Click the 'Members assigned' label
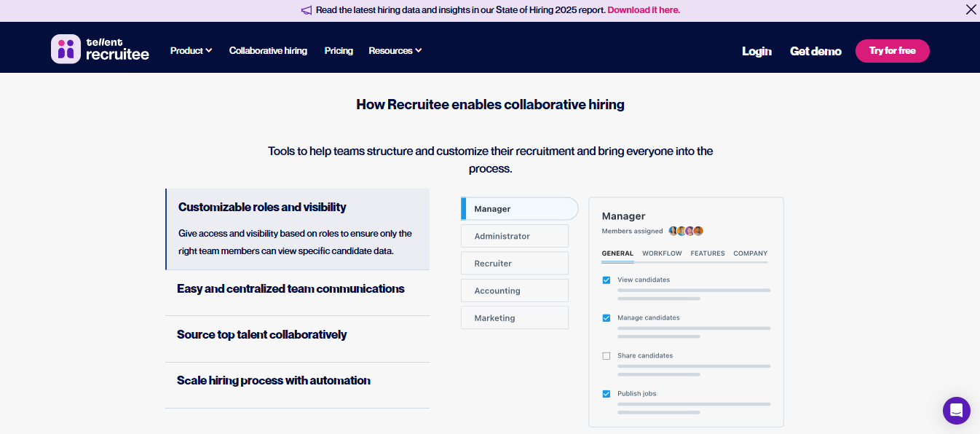Screen dimensions: 980x434 (x=632, y=232)
